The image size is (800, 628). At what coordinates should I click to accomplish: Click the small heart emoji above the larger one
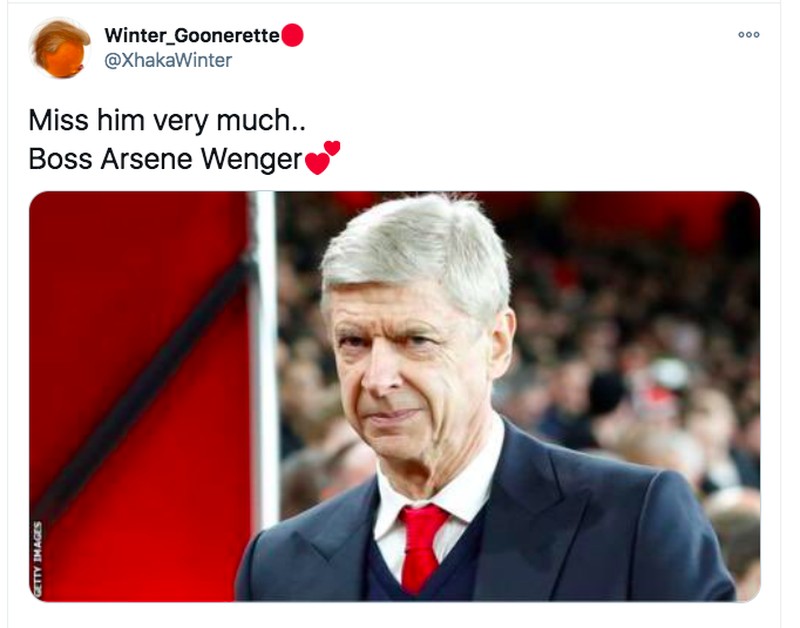click(332, 147)
